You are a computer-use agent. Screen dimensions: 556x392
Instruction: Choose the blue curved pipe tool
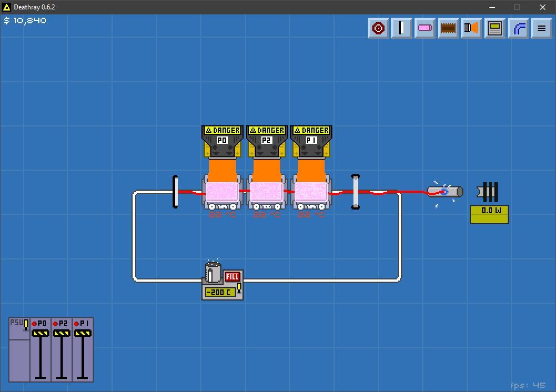[x=518, y=28]
